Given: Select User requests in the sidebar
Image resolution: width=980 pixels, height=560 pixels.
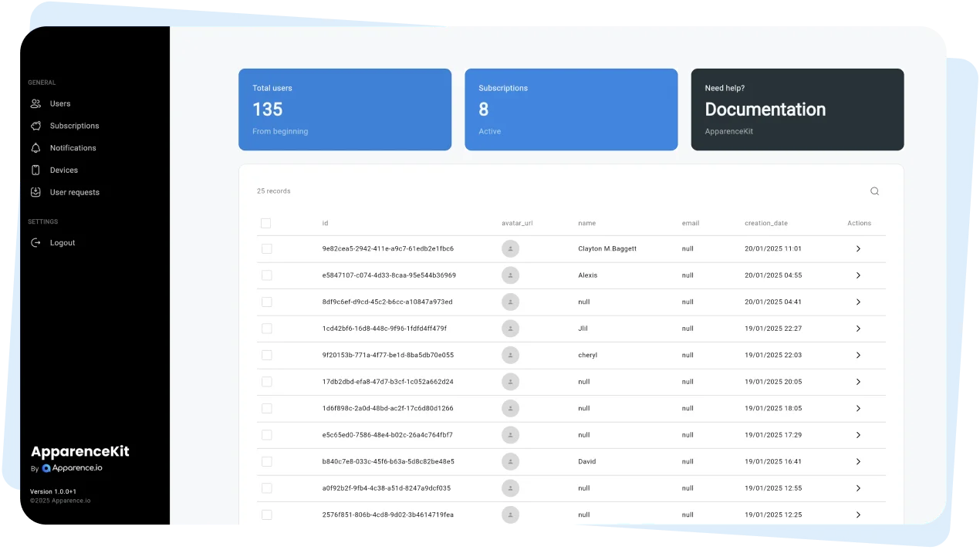Looking at the screenshot, I should [73, 192].
